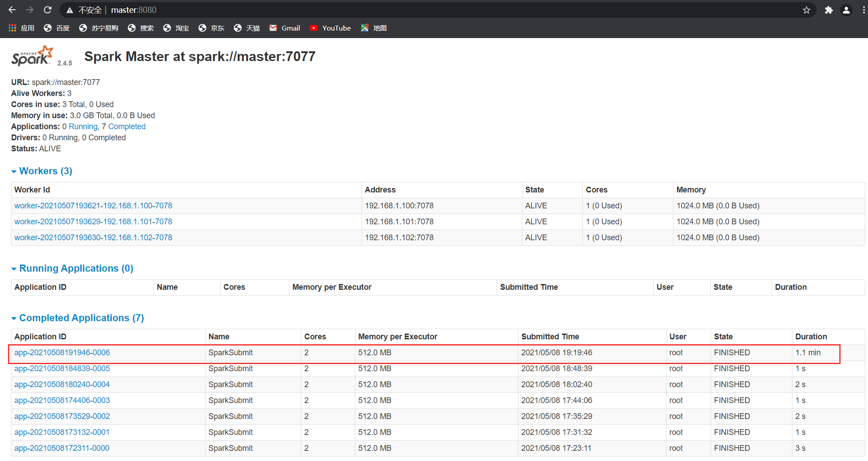Follow the Completed applications link
This screenshot has height=461, width=868.
coord(127,127)
